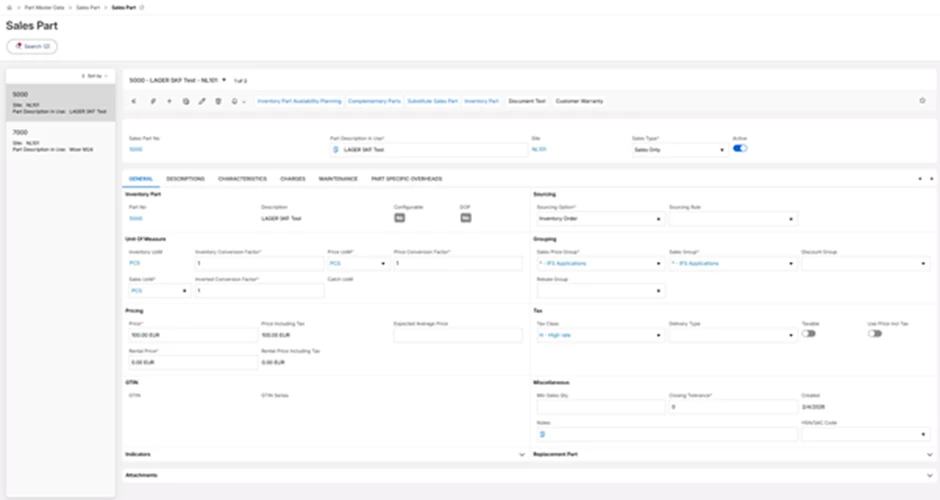This screenshot has height=500, width=940.
Task: Toggle the Configurable No badge
Action: pyautogui.click(x=399, y=218)
